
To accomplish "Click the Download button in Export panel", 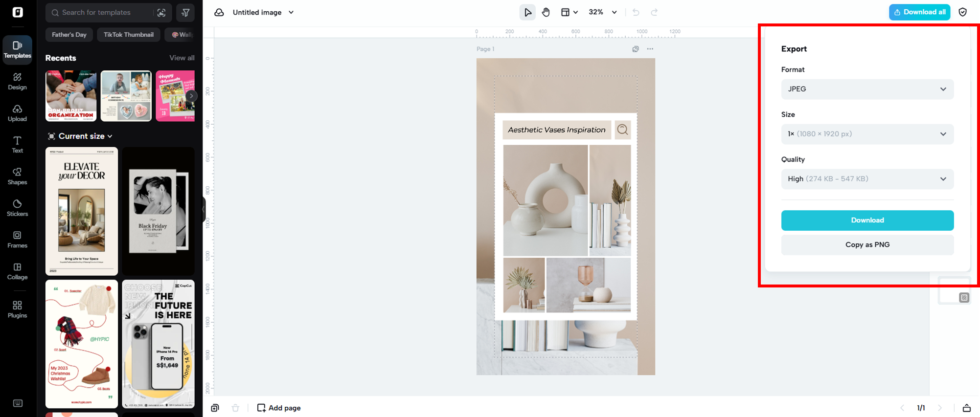I will [x=867, y=220].
